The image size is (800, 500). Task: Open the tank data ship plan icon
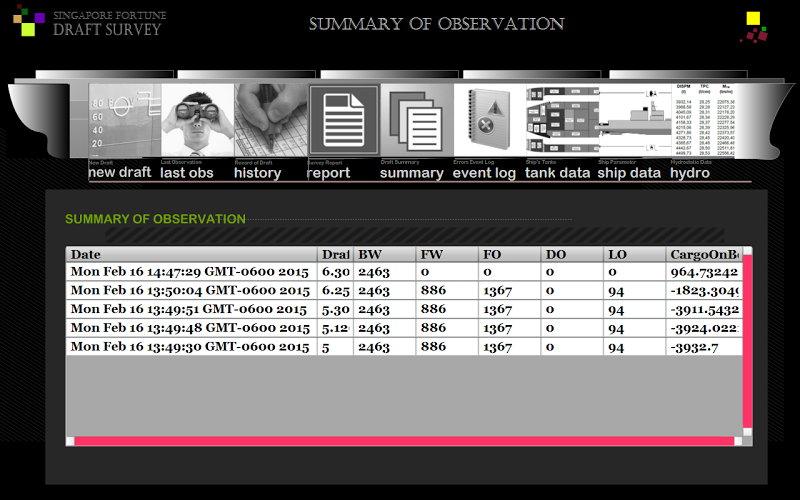coord(563,120)
